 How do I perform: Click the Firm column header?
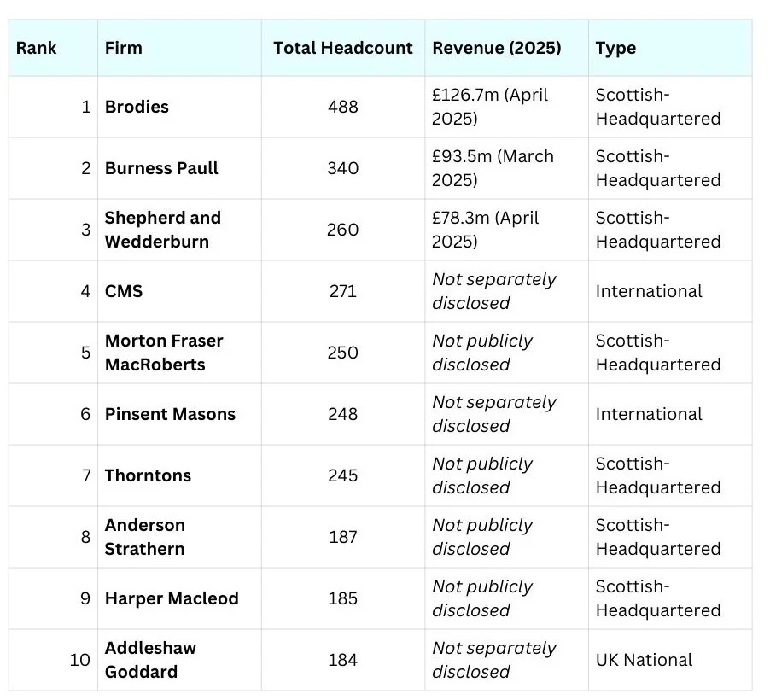coord(124,48)
